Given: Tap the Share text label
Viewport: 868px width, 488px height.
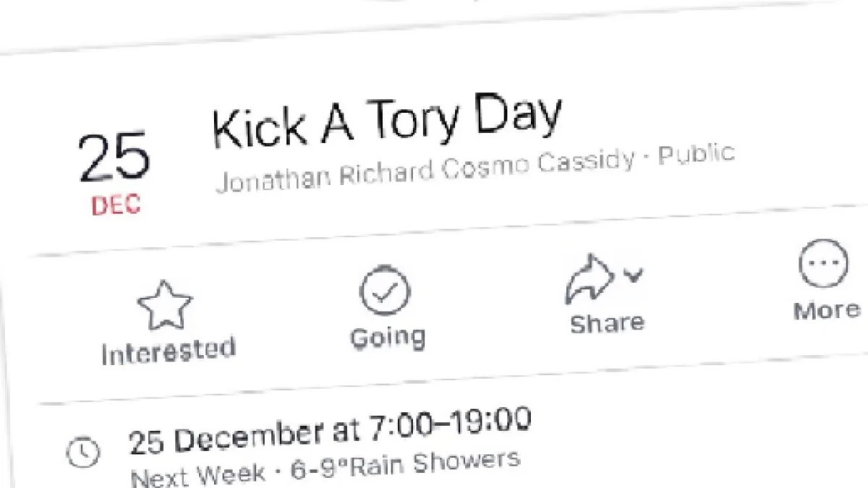Looking at the screenshot, I should click(x=606, y=322).
